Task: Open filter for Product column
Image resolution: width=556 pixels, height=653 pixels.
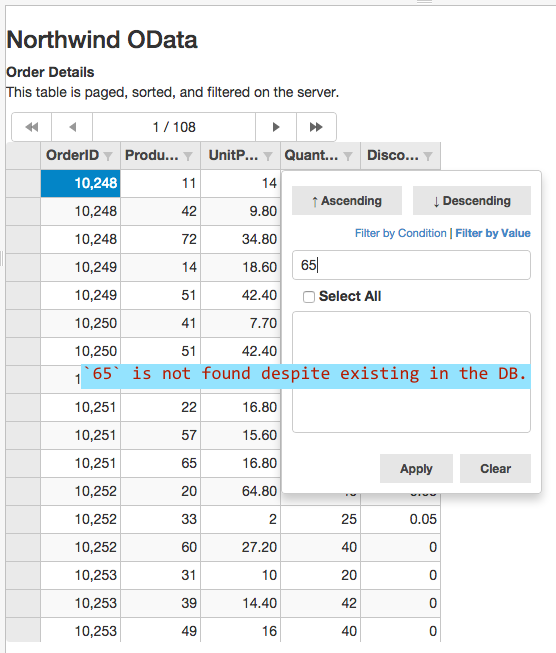Action: [x=188, y=156]
